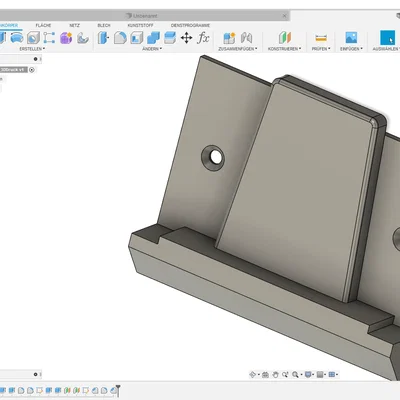
Task: Click the Orbit icon in navigation bar
Action: click(x=253, y=375)
